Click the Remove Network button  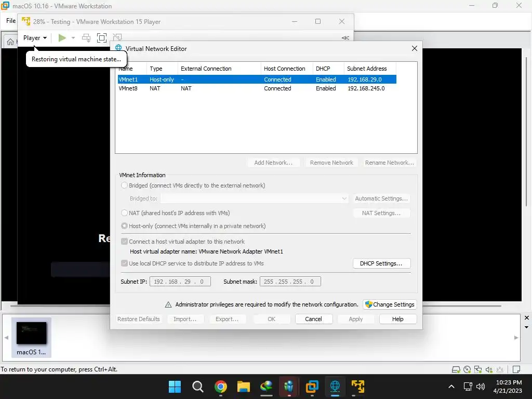point(331,163)
